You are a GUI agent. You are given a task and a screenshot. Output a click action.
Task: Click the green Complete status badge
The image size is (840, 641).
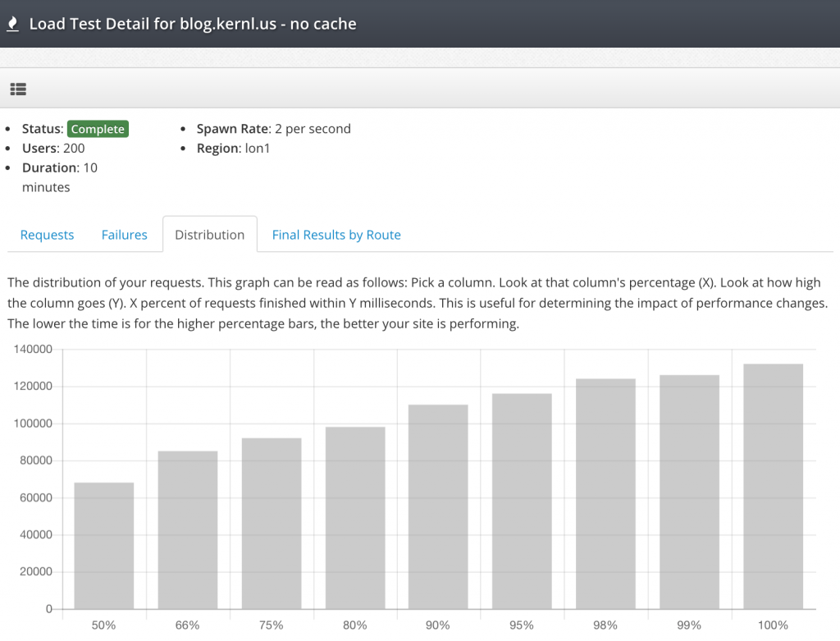click(x=98, y=129)
